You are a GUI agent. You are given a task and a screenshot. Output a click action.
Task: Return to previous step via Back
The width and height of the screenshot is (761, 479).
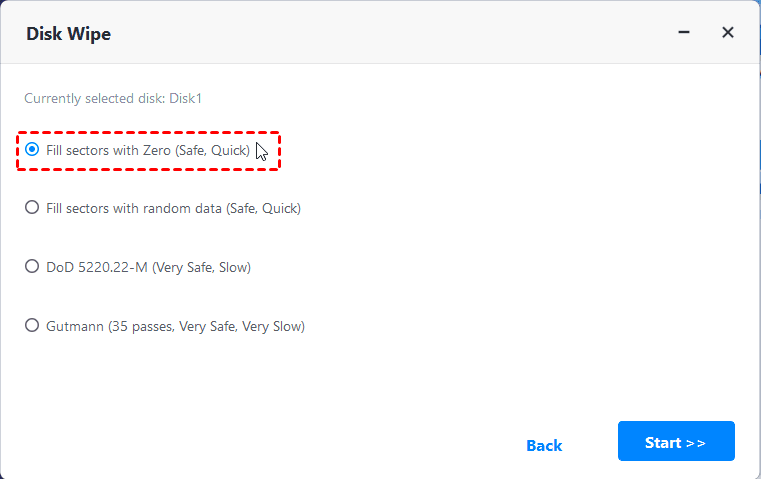point(544,445)
